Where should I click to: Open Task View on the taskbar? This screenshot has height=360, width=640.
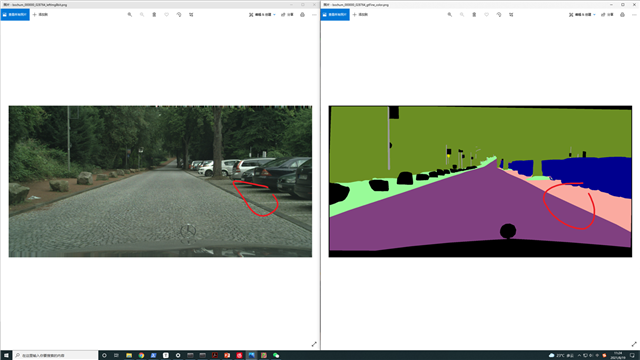pos(116,356)
